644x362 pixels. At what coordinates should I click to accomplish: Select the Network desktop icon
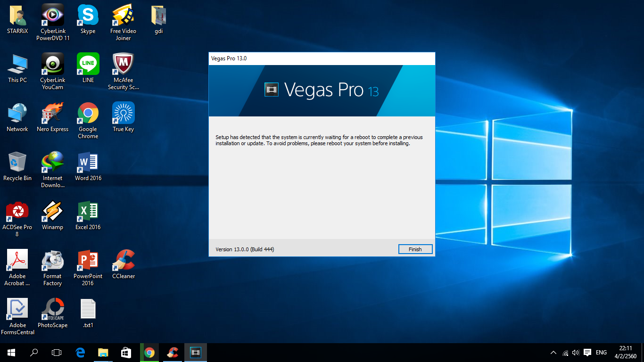[17, 118]
